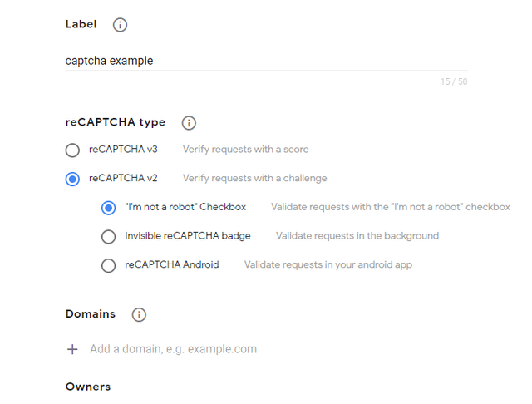532x404 pixels.
Task: Show the Domains info tooltip icon
Action: point(139,314)
